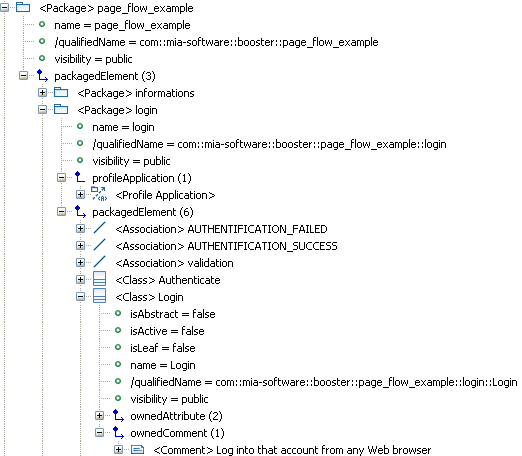Select the <Package> informations row
The image size is (522, 456).
pyautogui.click(x=136, y=93)
